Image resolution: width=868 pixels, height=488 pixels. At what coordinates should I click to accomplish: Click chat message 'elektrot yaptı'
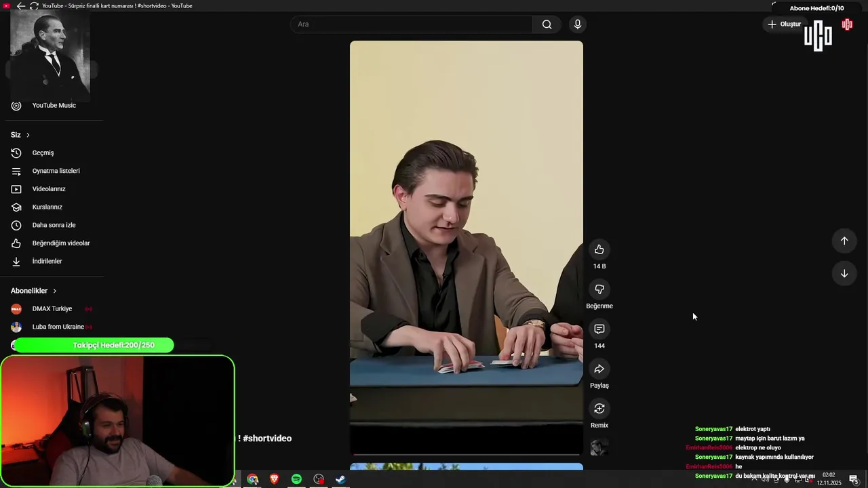tap(753, 429)
